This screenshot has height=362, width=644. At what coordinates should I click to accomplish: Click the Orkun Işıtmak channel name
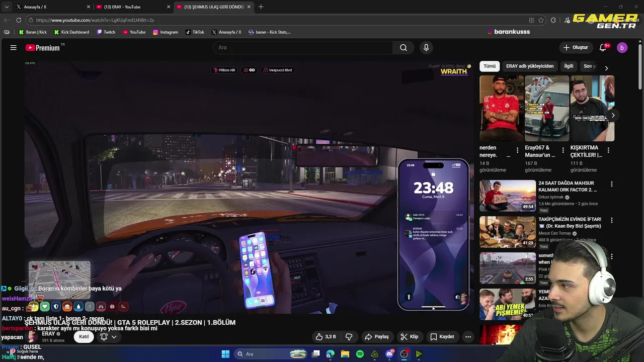[x=551, y=197]
